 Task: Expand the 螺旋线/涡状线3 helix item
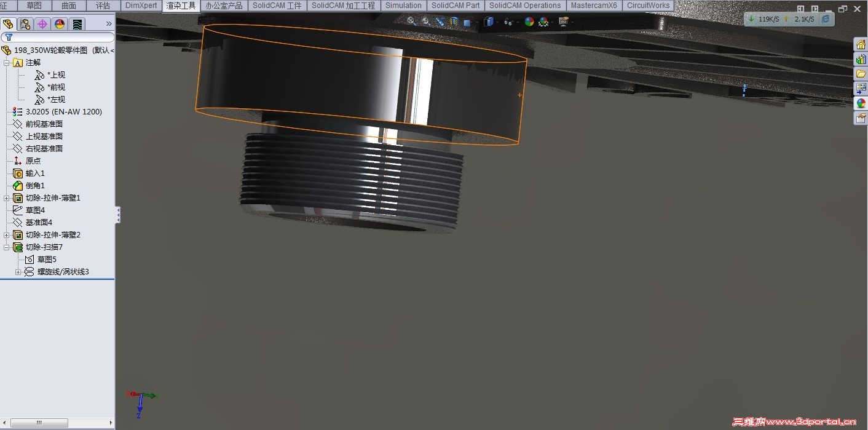(x=18, y=272)
